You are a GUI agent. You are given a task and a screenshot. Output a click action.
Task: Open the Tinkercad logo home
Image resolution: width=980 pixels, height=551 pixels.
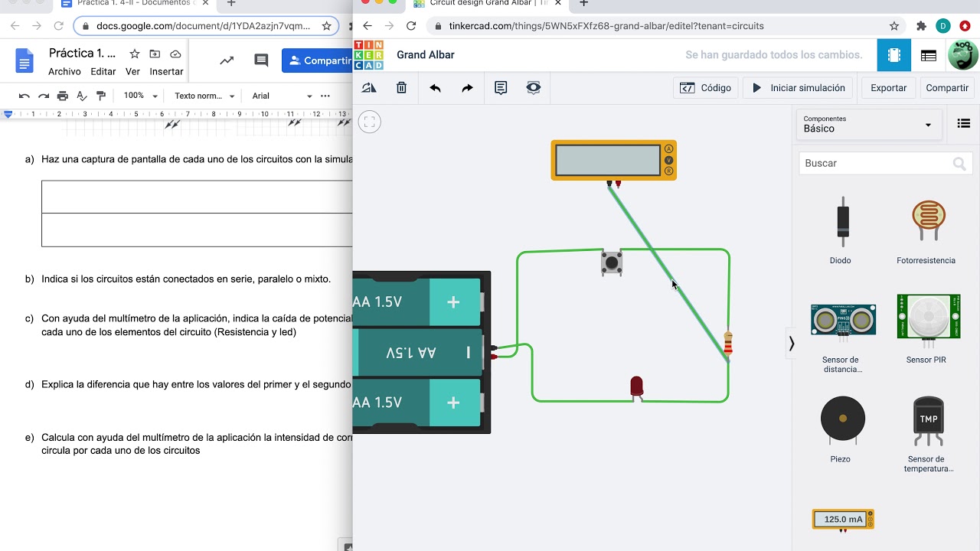(x=369, y=55)
